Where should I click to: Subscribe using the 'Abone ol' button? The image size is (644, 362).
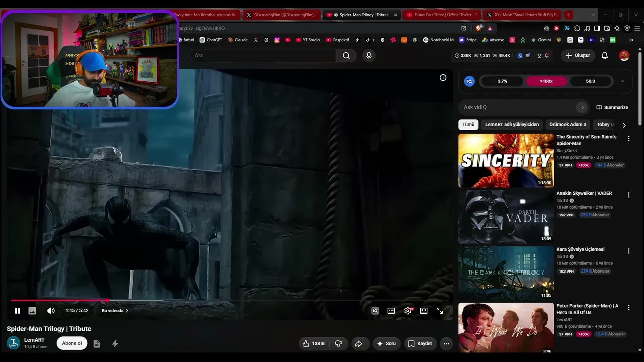[72, 343]
